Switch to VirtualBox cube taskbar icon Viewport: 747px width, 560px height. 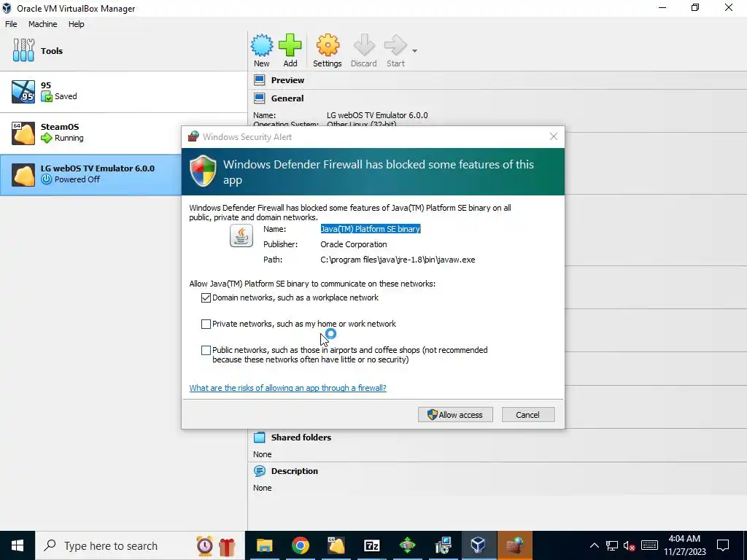478,545
